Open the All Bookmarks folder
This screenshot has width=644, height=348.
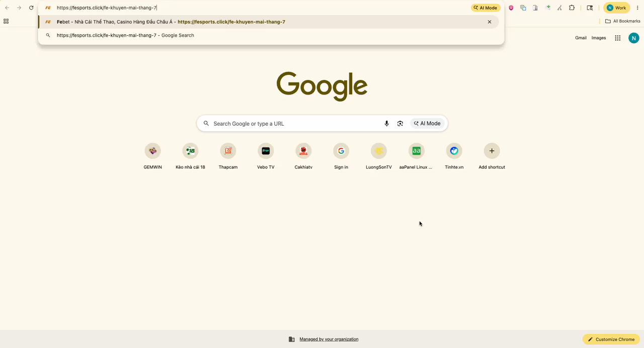point(623,21)
